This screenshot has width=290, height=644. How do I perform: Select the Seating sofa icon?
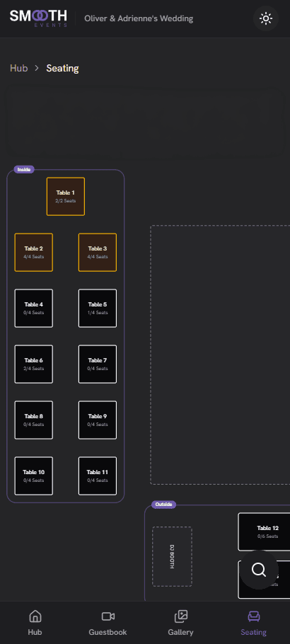tap(254, 616)
